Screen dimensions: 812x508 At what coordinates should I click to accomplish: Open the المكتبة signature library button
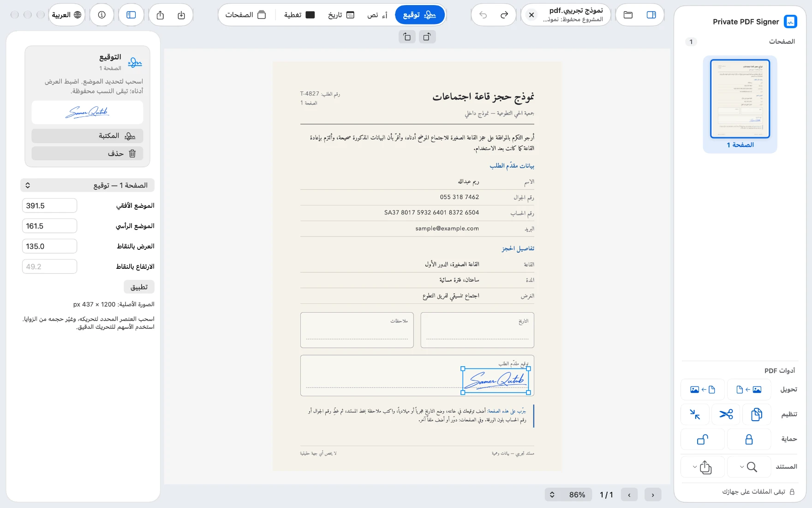(87, 136)
